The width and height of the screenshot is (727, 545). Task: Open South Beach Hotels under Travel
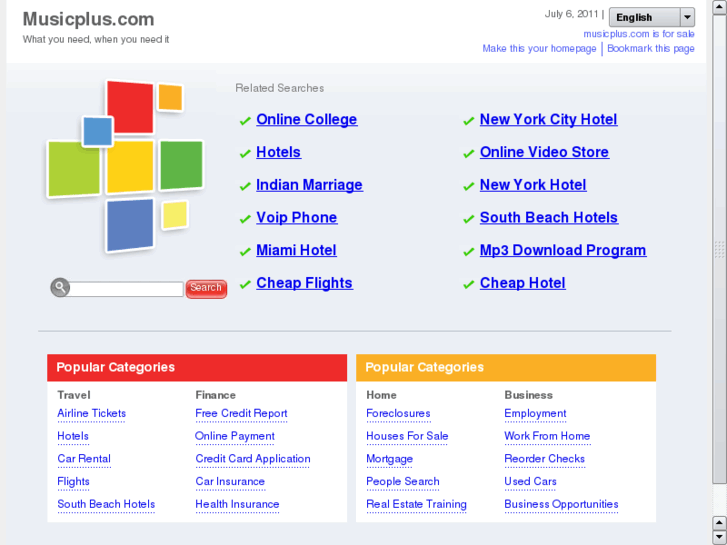click(106, 504)
